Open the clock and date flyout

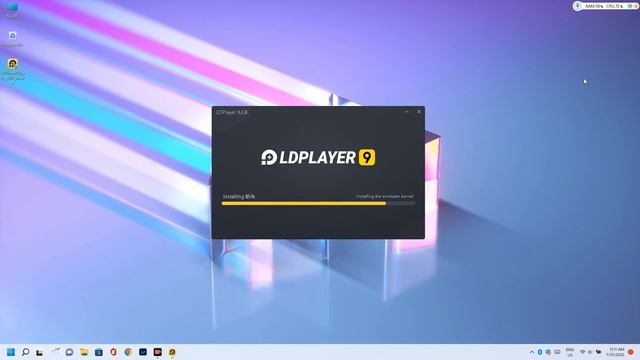pyautogui.click(x=616, y=352)
